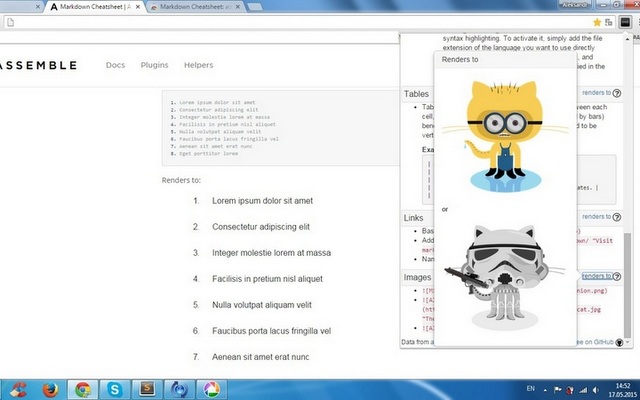Click 'renders to' link in Links row
Viewport: 640px width, 400px height.
point(596,217)
